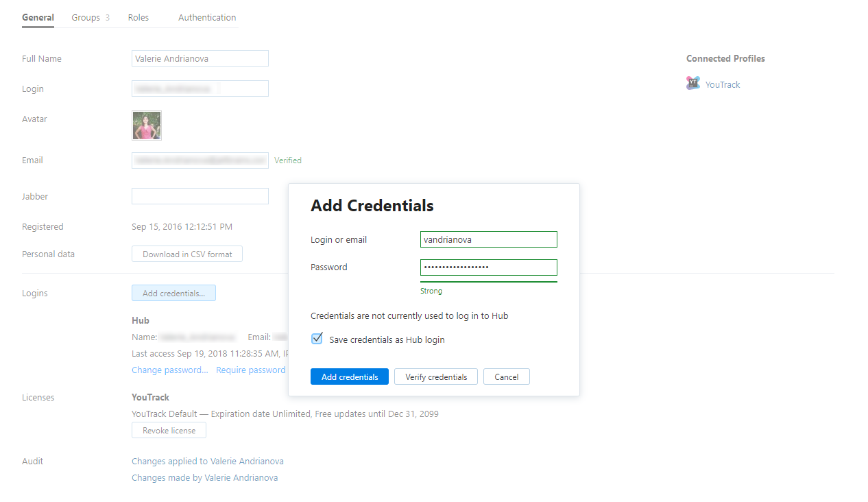Download personal data in CSV format
The width and height of the screenshot is (868, 502).
pos(187,254)
